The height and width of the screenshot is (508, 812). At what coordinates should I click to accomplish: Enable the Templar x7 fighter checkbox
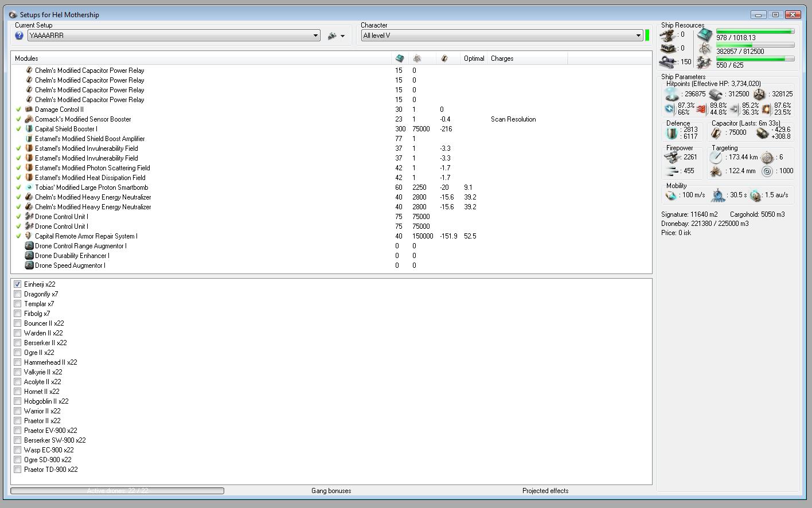click(18, 304)
